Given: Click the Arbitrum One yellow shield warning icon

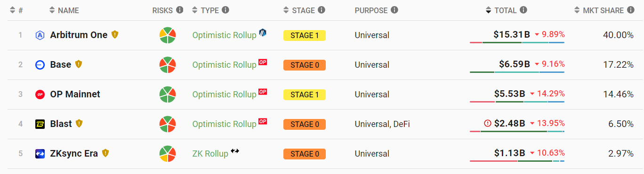Looking at the screenshot, I should (115, 34).
